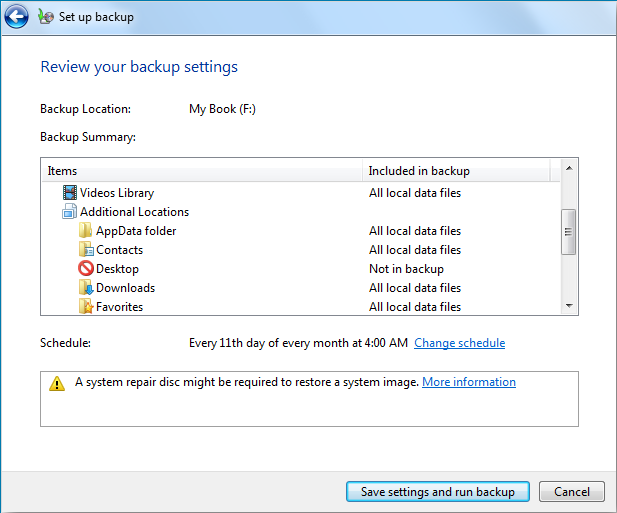Viewport: 617px width, 513px height.
Task: Open the More information link
Action: (x=468, y=382)
